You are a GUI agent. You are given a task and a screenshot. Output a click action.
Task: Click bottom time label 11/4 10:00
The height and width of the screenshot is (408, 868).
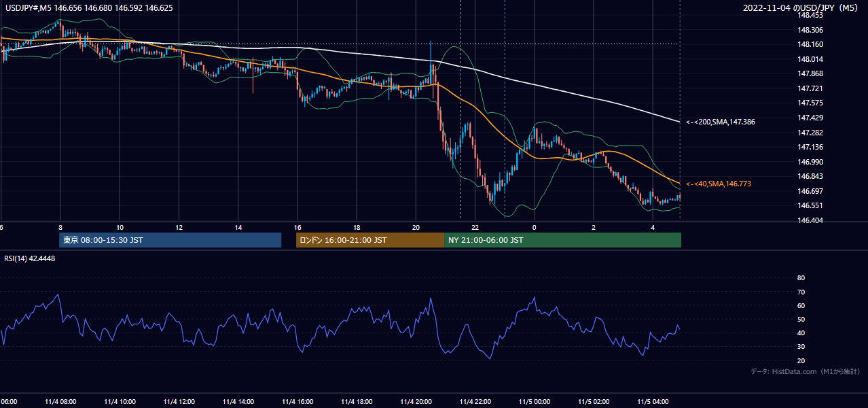120,401
